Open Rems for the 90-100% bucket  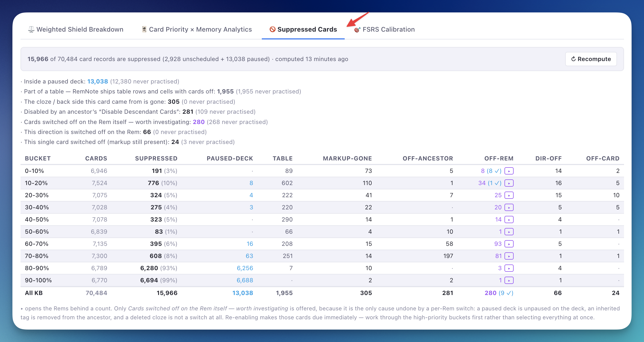(509, 280)
